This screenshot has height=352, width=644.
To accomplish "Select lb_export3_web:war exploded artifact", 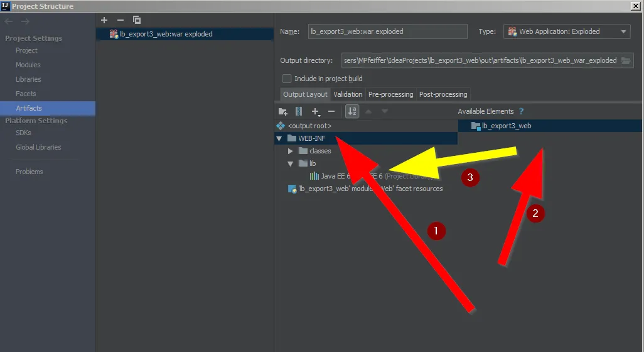I will coord(185,34).
